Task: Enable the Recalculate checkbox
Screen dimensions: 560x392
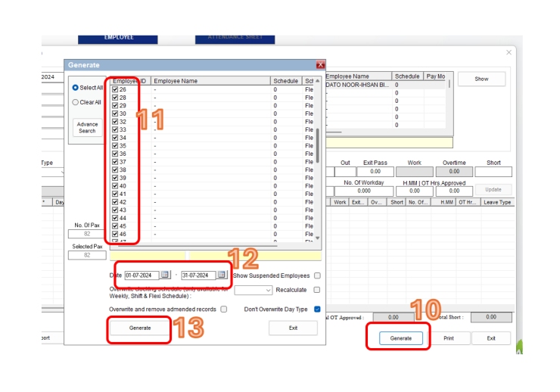Action: (x=317, y=290)
